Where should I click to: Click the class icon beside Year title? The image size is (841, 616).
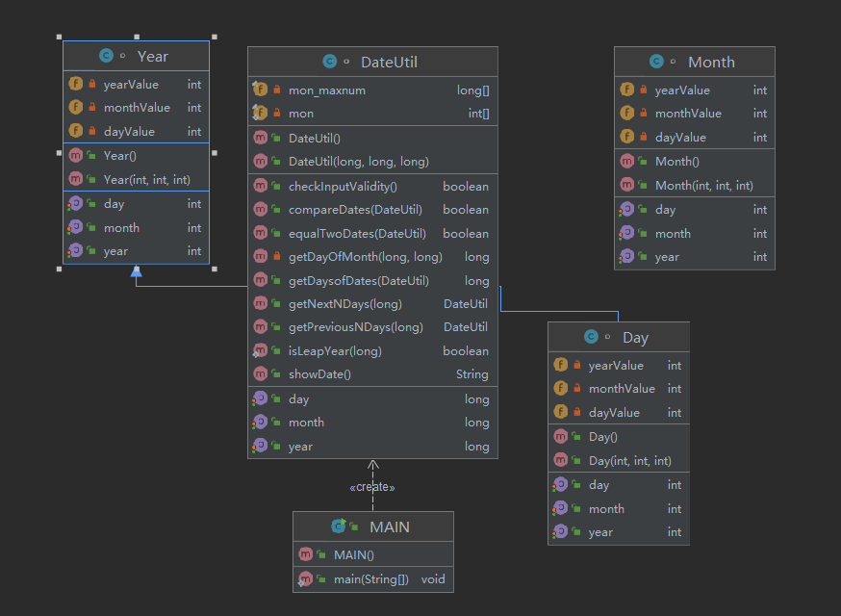tap(106, 55)
